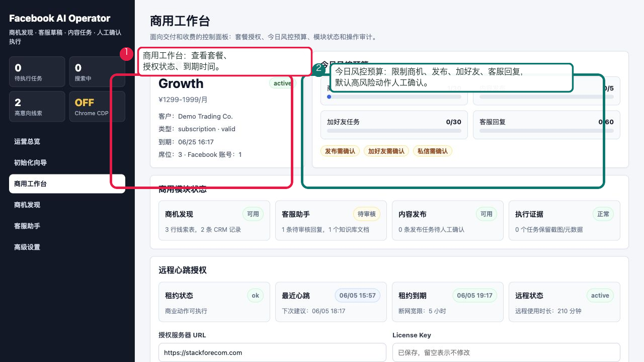Click the 待审核 badge on 客服助手 card

click(367, 214)
